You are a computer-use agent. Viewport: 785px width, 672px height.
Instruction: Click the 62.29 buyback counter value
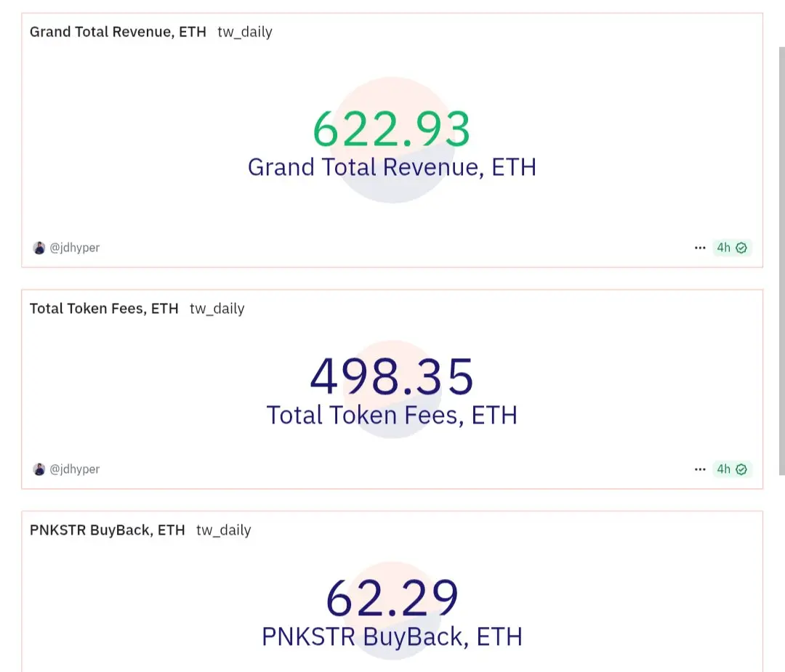[392, 598]
